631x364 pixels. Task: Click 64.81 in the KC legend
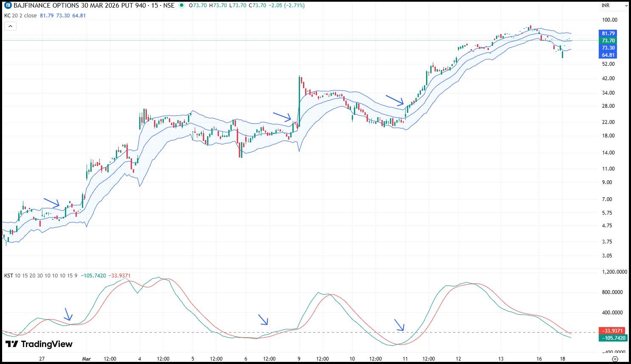click(79, 16)
